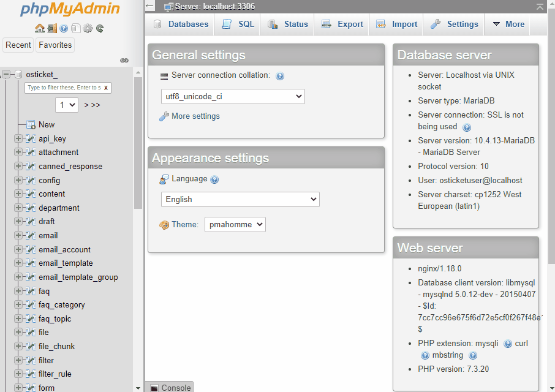Click the config table icon
Viewport: 555px width, 392px height.
click(x=31, y=180)
